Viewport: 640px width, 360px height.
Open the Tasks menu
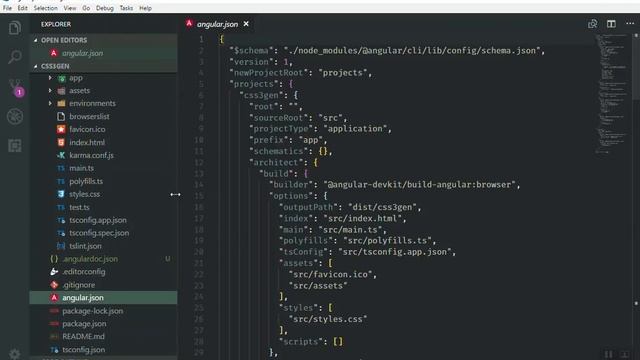[126, 8]
